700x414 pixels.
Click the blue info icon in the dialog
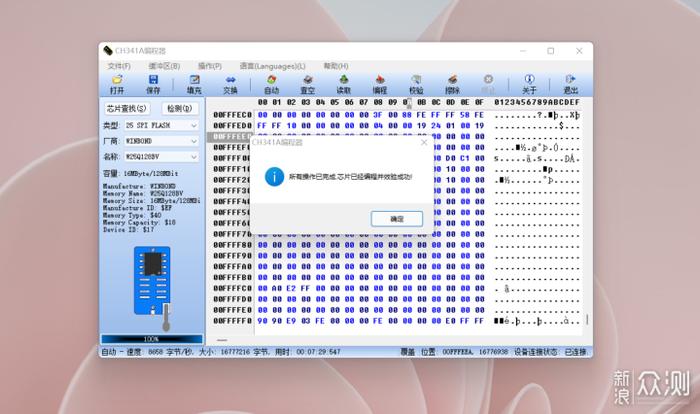(274, 177)
